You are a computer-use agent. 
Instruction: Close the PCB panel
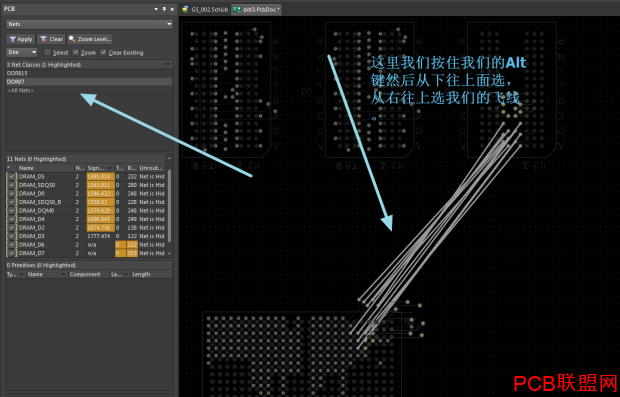(x=172, y=9)
